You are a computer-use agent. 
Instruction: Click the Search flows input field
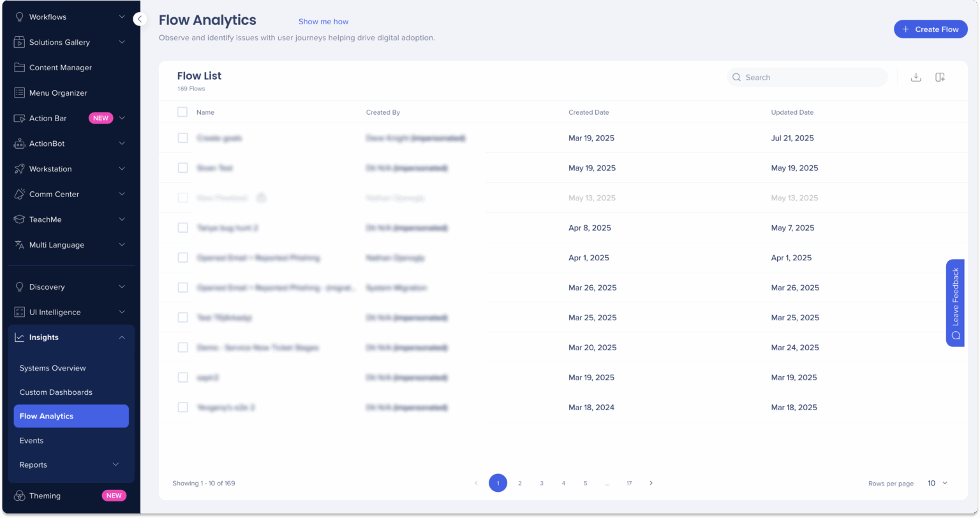(x=806, y=77)
